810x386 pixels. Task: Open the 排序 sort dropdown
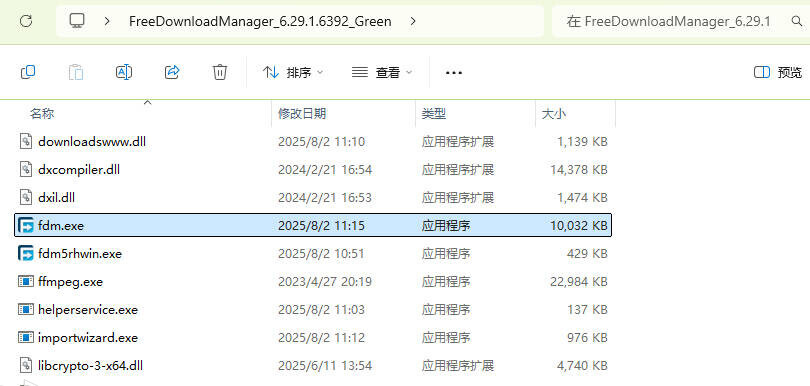point(293,72)
